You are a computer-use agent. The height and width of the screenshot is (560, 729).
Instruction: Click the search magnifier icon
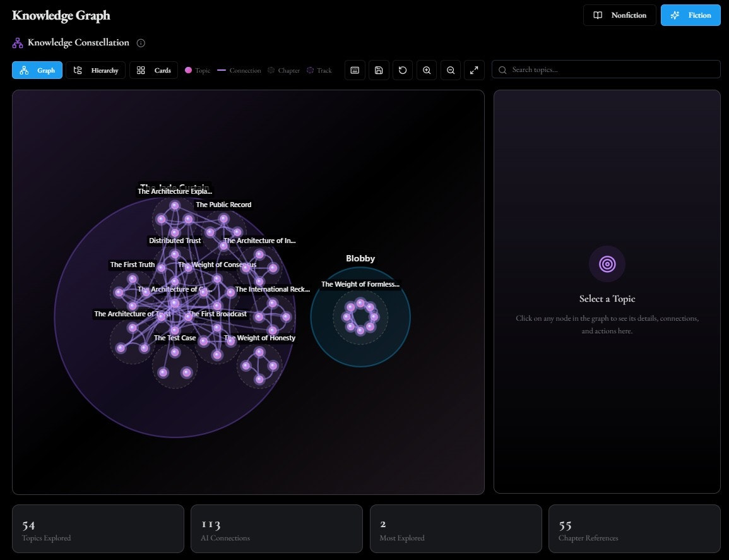coord(502,70)
